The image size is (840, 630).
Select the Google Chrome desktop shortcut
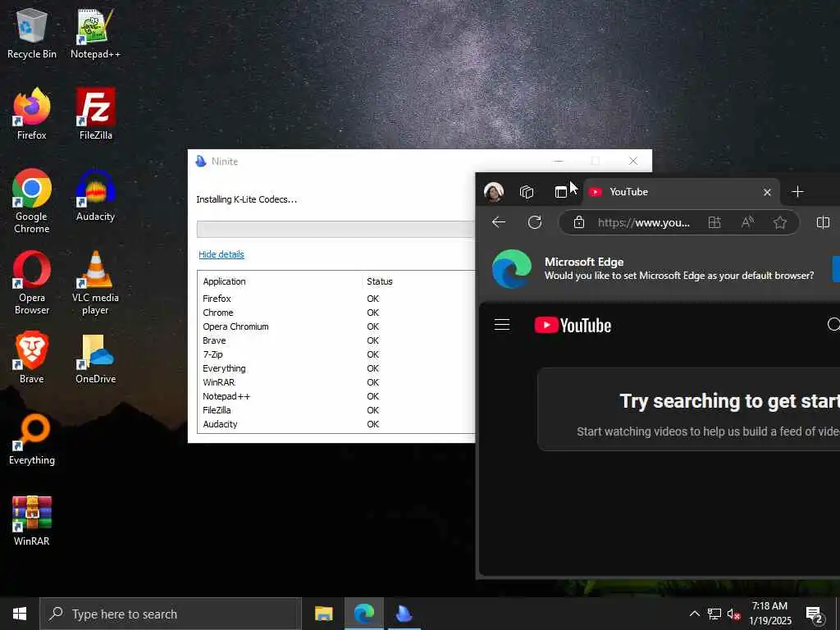[x=32, y=202]
